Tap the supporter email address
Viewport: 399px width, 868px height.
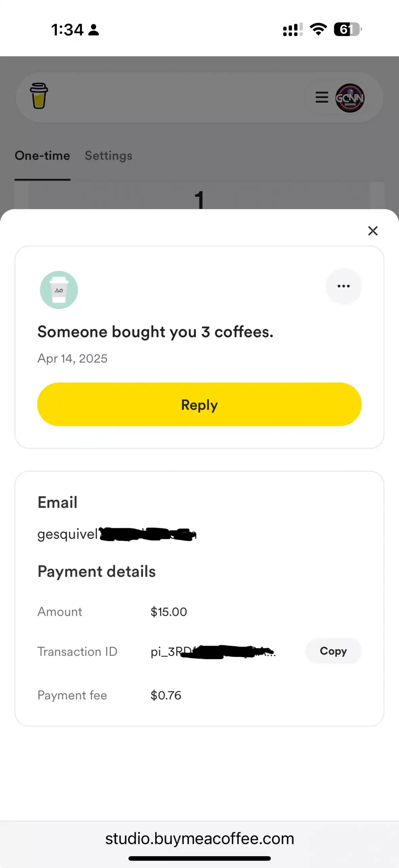pyautogui.click(x=117, y=534)
